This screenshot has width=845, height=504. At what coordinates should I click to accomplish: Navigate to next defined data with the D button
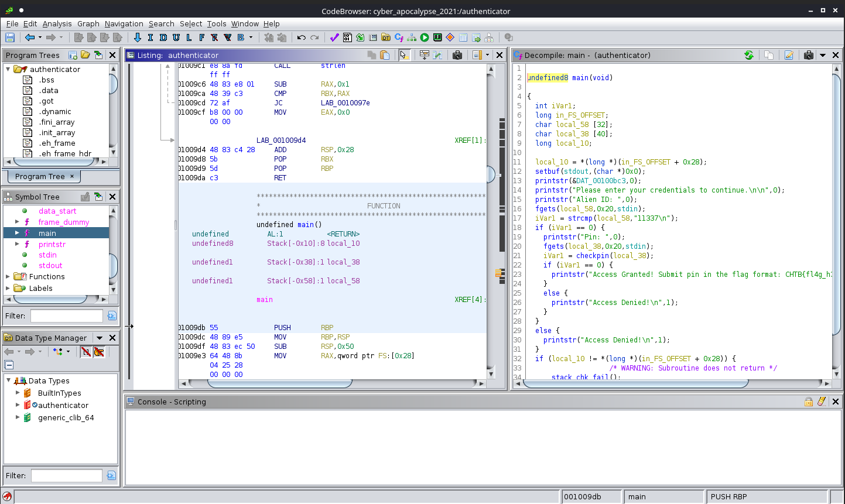(x=163, y=37)
